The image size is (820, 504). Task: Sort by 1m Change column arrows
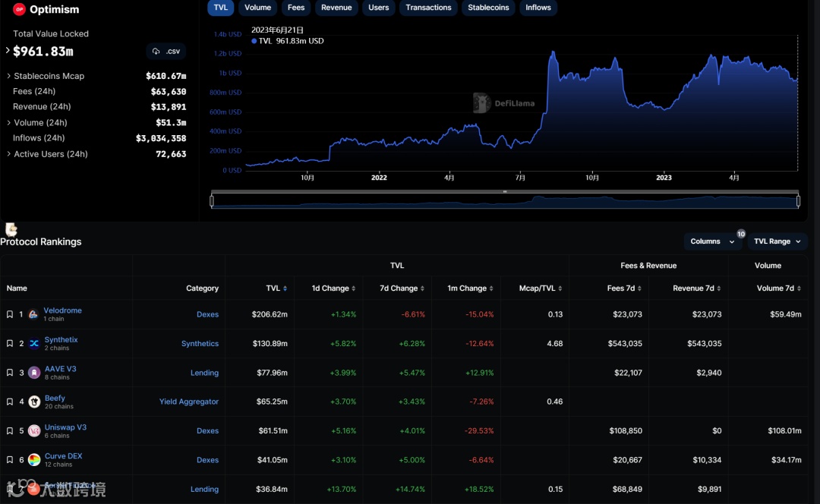(491, 288)
